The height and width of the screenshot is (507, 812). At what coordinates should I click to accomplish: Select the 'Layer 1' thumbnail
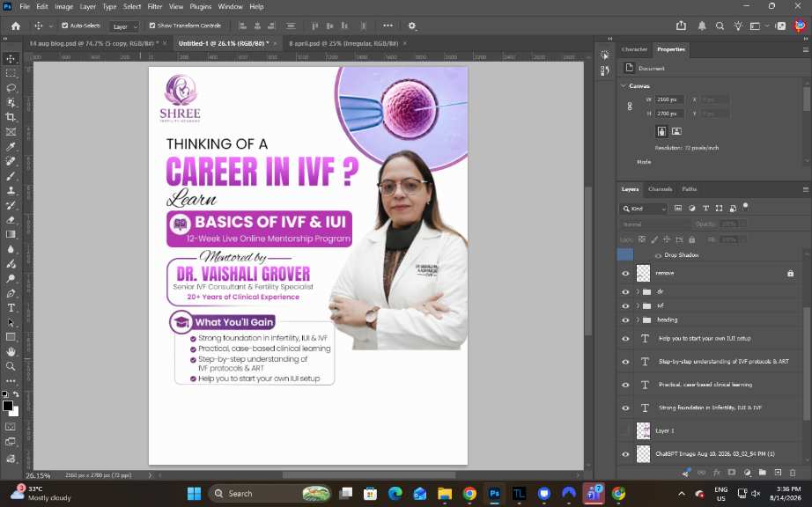(x=643, y=431)
